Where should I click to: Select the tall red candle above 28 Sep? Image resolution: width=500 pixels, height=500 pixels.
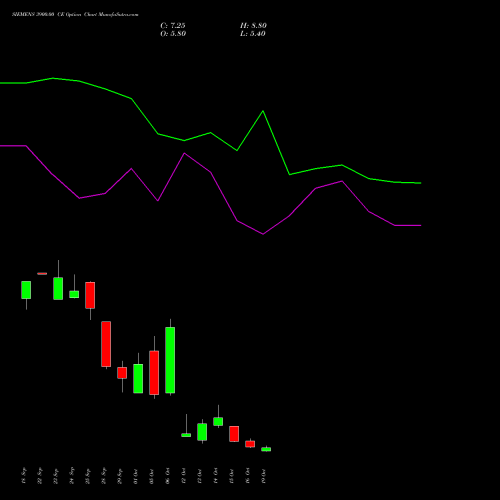point(106,344)
